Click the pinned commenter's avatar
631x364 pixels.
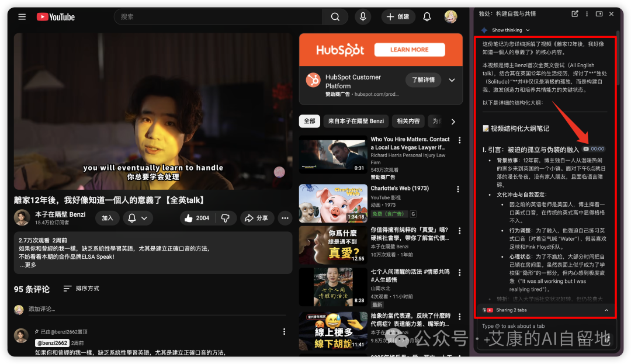tap(22, 336)
